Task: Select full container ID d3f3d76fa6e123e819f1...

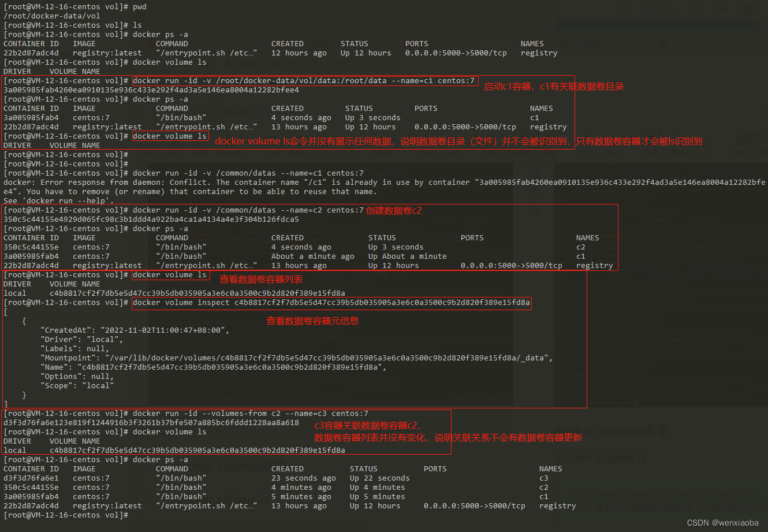Action: point(151,423)
